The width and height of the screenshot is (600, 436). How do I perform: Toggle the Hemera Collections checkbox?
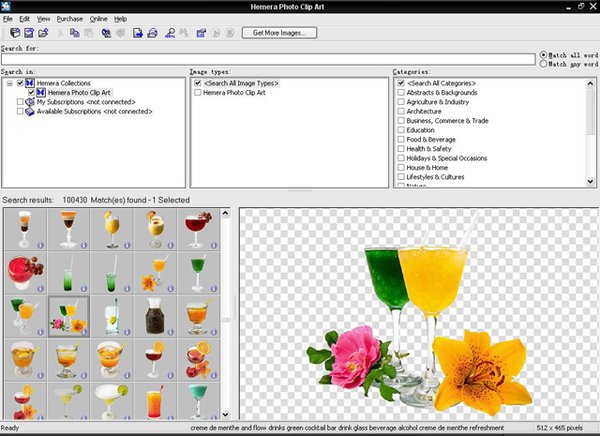pyautogui.click(x=20, y=83)
